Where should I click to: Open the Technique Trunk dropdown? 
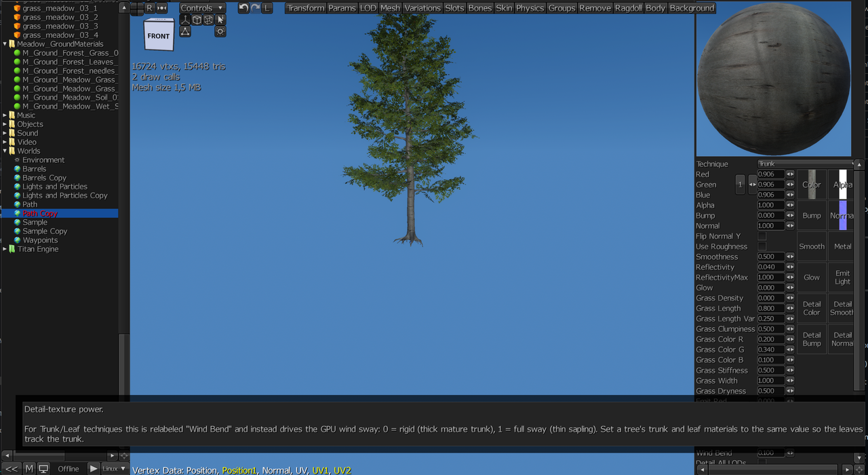coord(806,164)
